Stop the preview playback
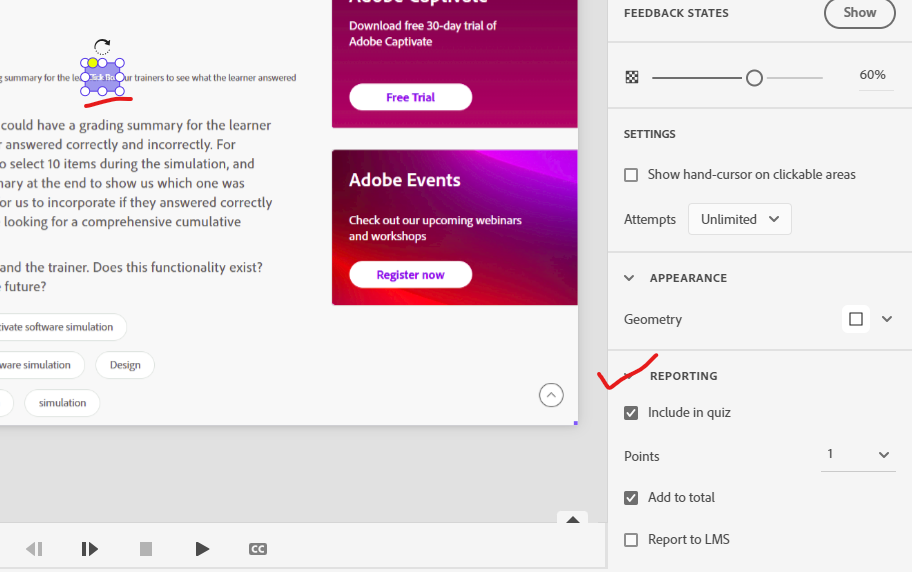The width and height of the screenshot is (912, 572). tap(146, 549)
